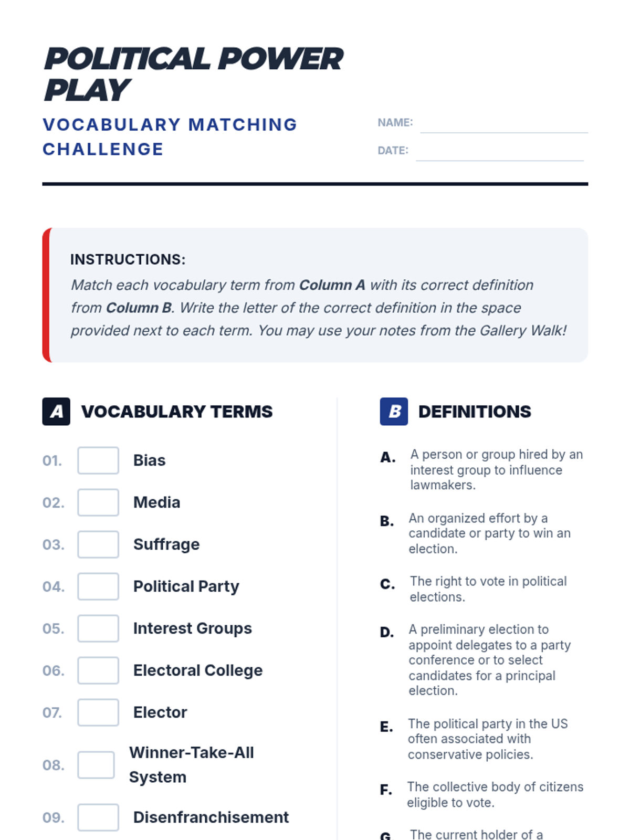630x840 pixels.
Task: Click definition D about preliminary election
Action: (489, 660)
